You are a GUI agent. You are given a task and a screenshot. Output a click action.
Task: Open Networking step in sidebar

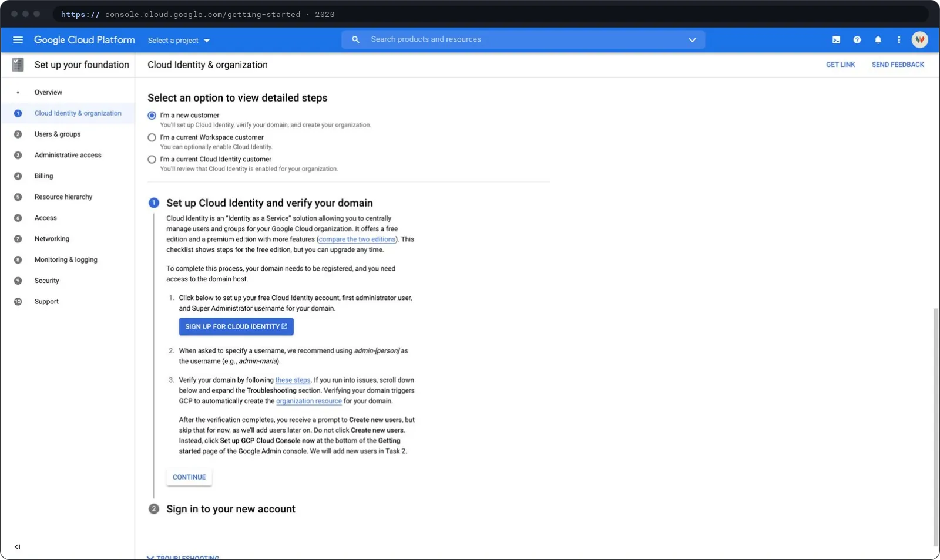tap(52, 239)
